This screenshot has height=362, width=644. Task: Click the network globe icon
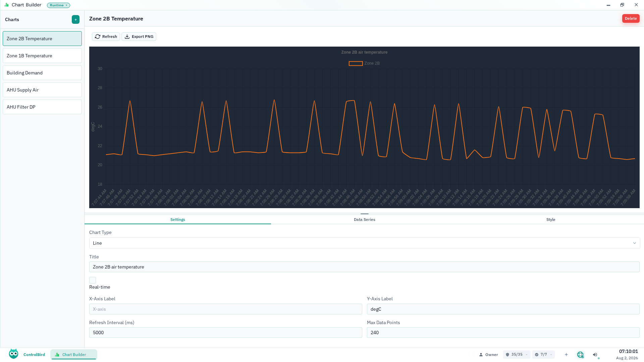(x=580, y=355)
